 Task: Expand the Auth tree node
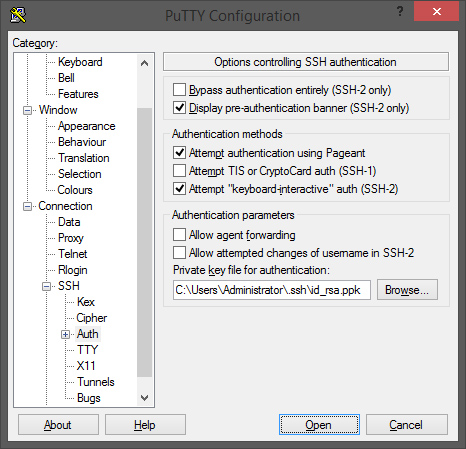(66, 334)
